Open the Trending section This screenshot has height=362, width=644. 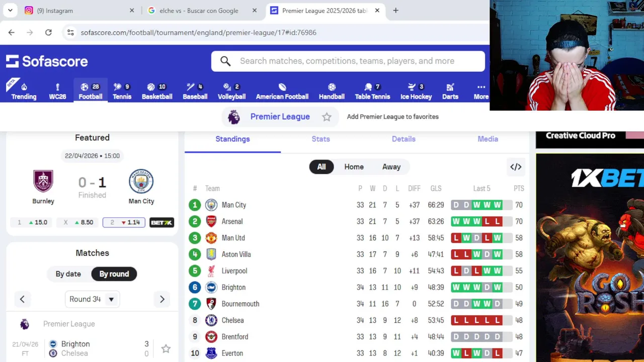[24, 91]
